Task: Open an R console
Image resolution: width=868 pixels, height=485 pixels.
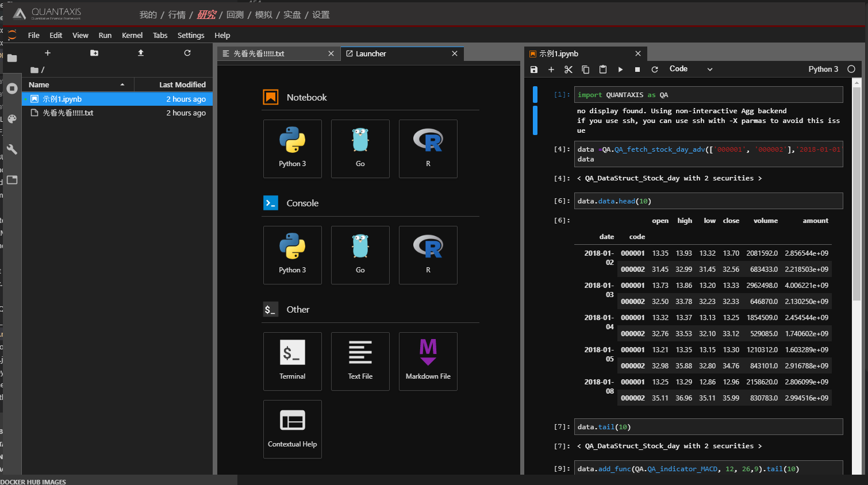Action: pos(428,255)
